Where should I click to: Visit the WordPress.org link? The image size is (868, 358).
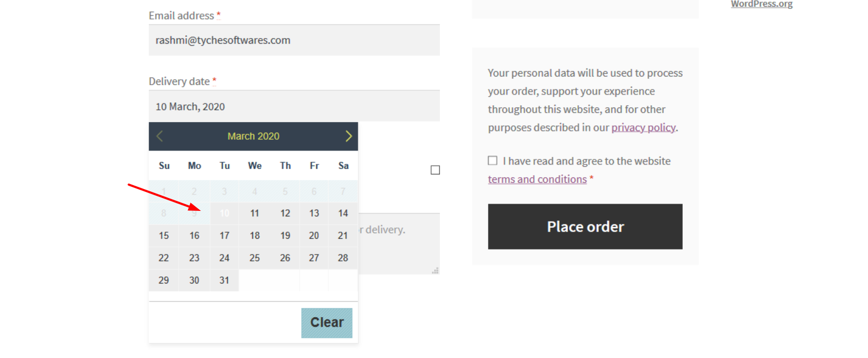point(761,4)
